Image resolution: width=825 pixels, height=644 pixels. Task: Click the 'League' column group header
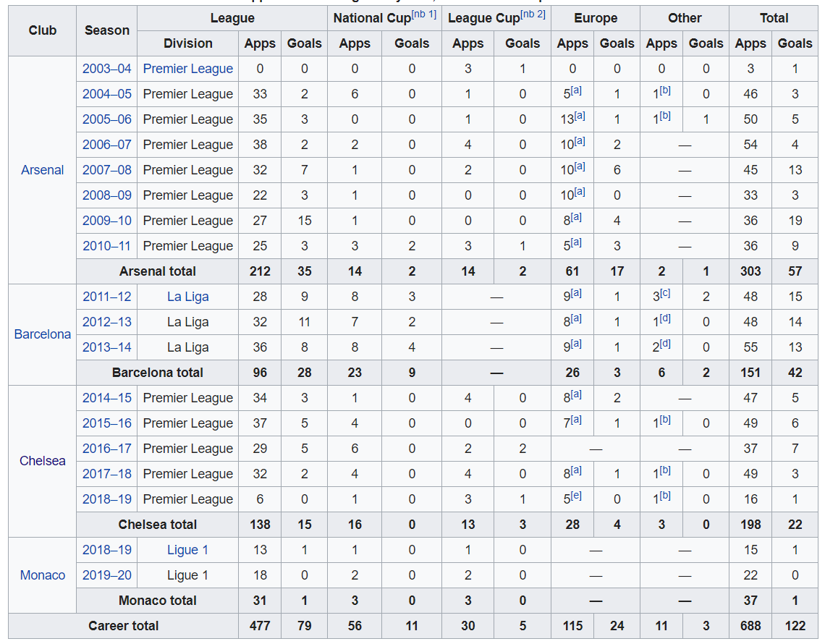tap(232, 18)
